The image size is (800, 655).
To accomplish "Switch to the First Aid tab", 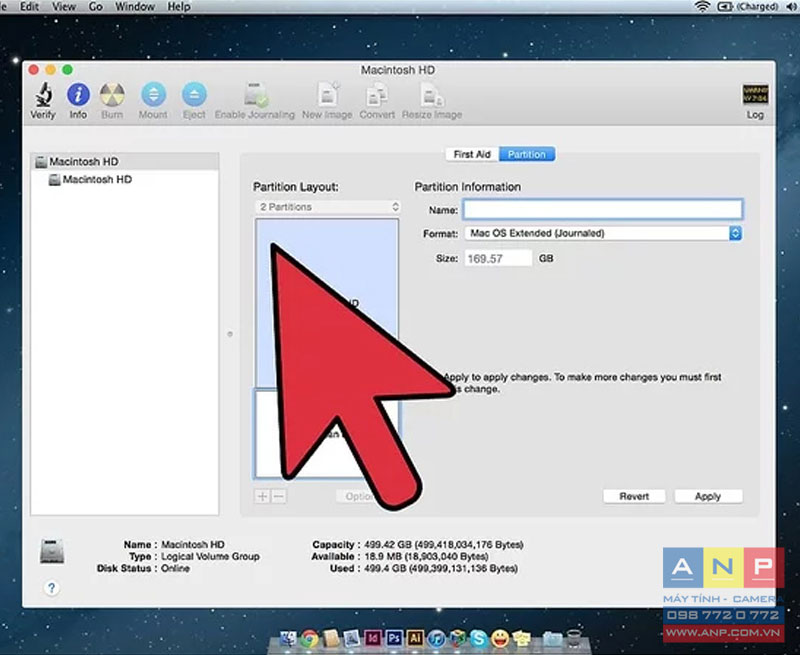I will click(472, 154).
